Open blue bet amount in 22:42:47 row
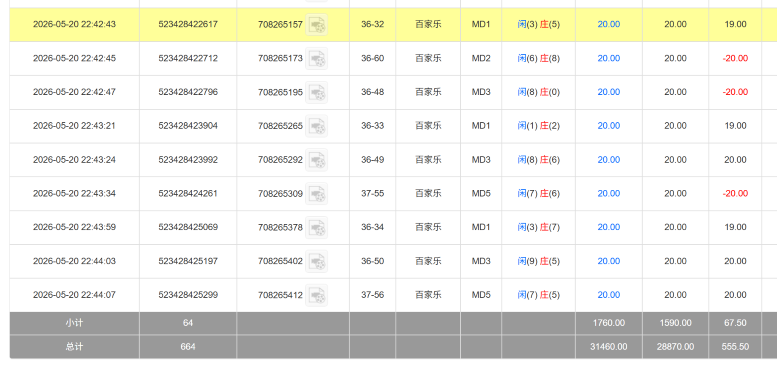This screenshot has width=777, height=366. point(609,92)
